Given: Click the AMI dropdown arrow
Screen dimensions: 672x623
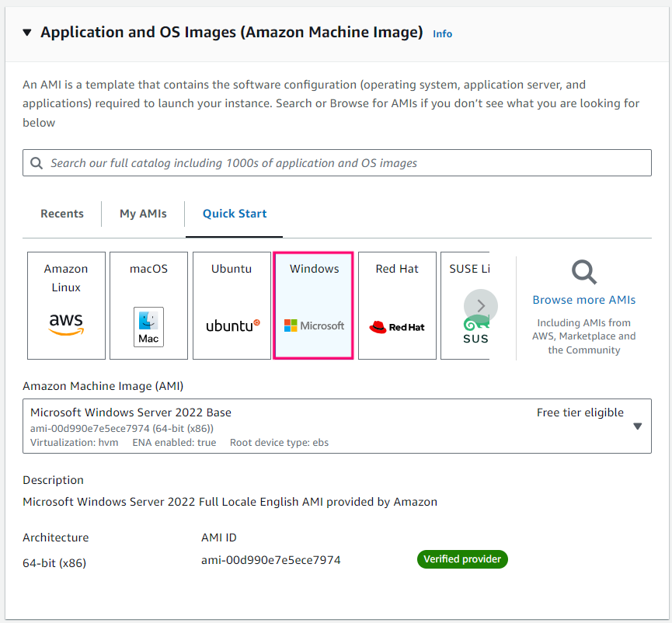Looking at the screenshot, I should tap(637, 426).
